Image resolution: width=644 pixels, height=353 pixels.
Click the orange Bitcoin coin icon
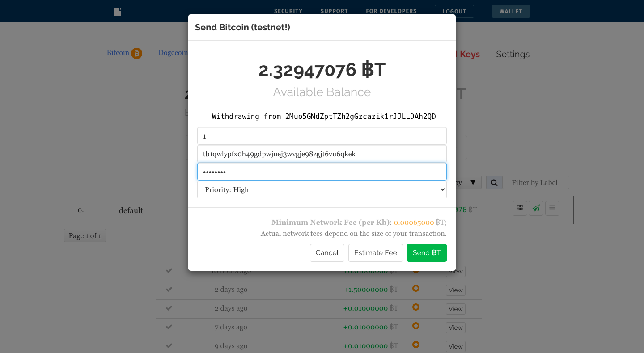(x=136, y=54)
